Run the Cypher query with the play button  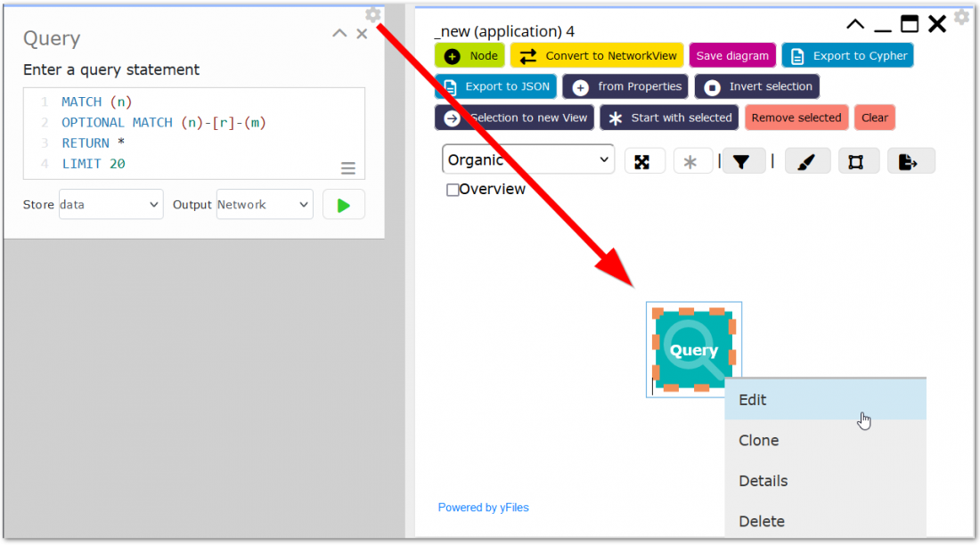coord(343,204)
